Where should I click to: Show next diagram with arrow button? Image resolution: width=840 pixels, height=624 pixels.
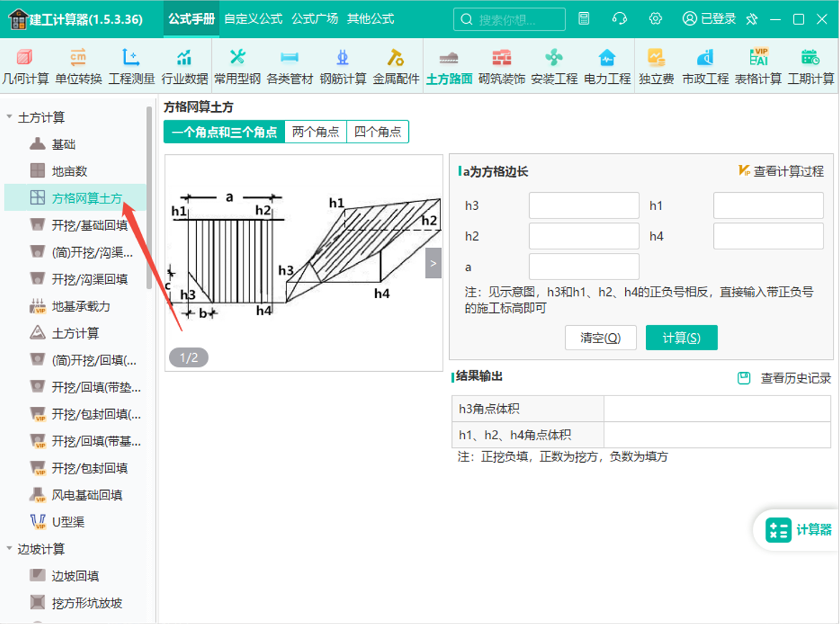pos(433,263)
